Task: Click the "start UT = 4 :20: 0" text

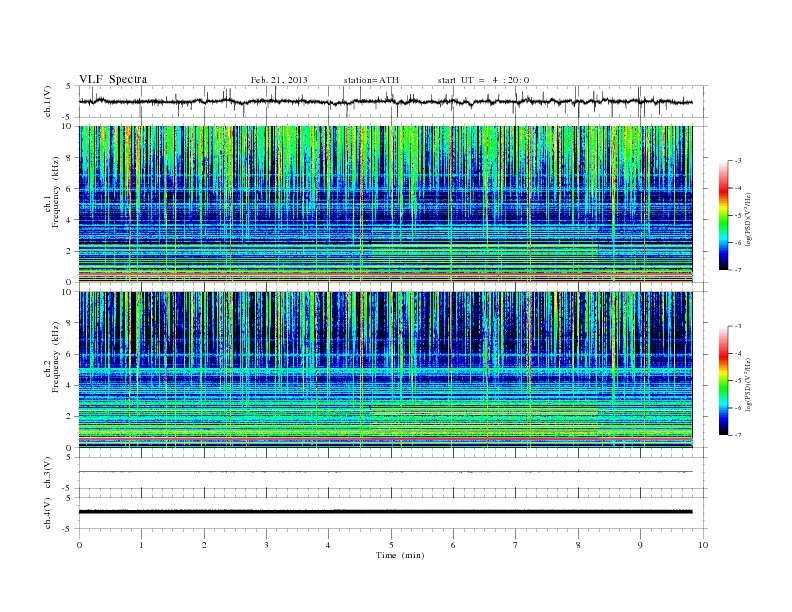Action: (483, 80)
